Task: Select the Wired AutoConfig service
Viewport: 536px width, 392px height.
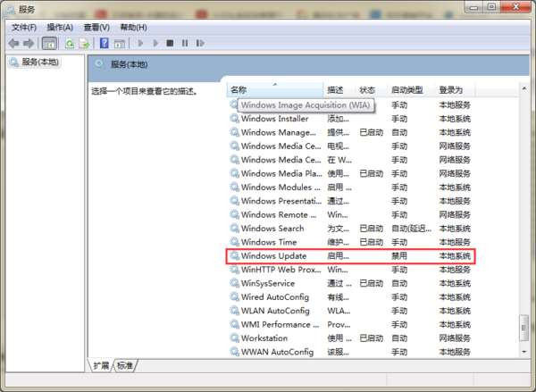Action: click(x=350, y=297)
